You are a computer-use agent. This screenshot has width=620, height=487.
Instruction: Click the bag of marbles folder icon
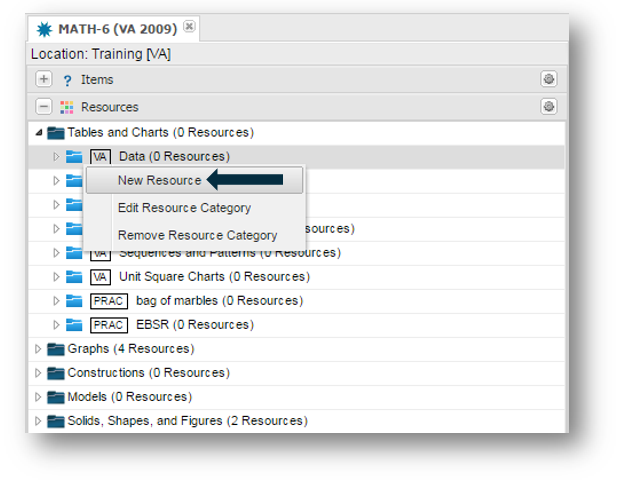tap(74, 301)
